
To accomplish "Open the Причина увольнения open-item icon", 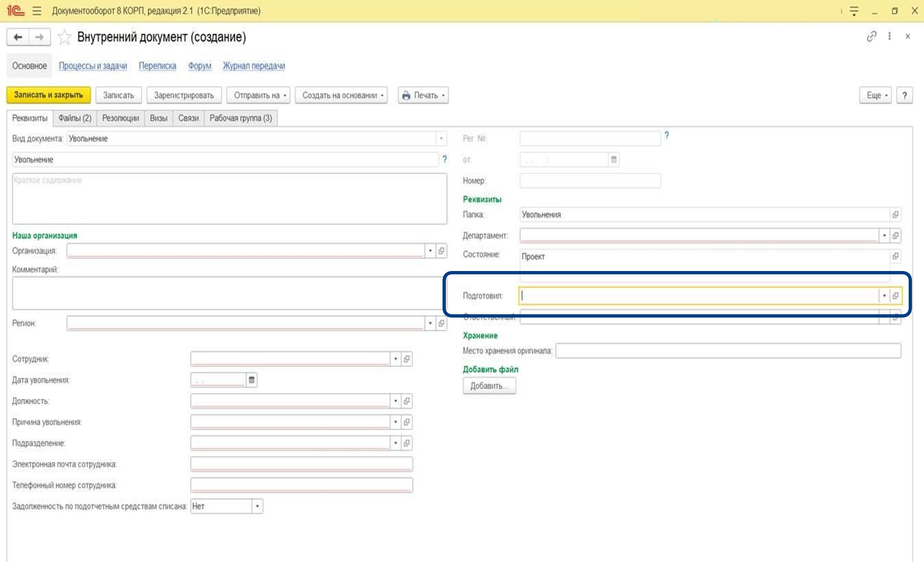I will click(x=407, y=422).
